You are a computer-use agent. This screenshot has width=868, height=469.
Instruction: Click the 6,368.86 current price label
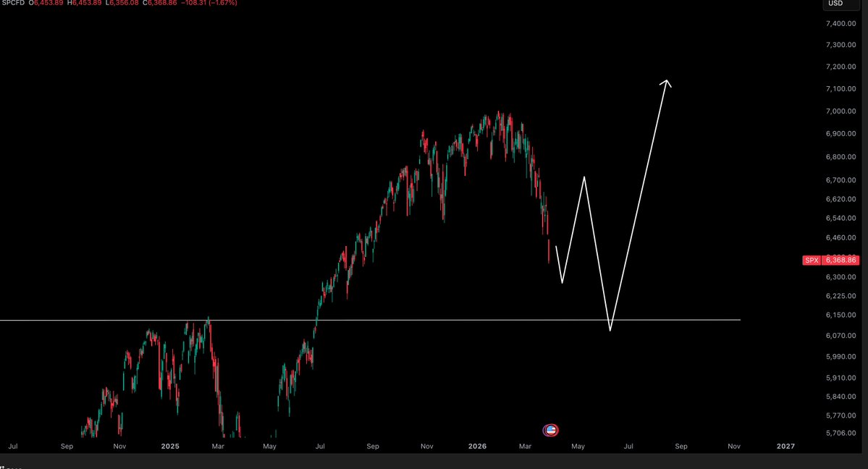[840, 261]
